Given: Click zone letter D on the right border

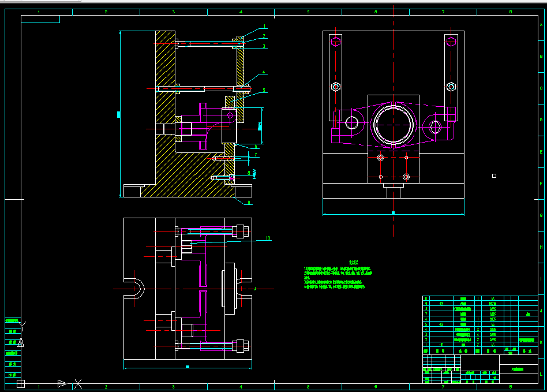Looking at the screenshot, I should click(x=541, y=120).
